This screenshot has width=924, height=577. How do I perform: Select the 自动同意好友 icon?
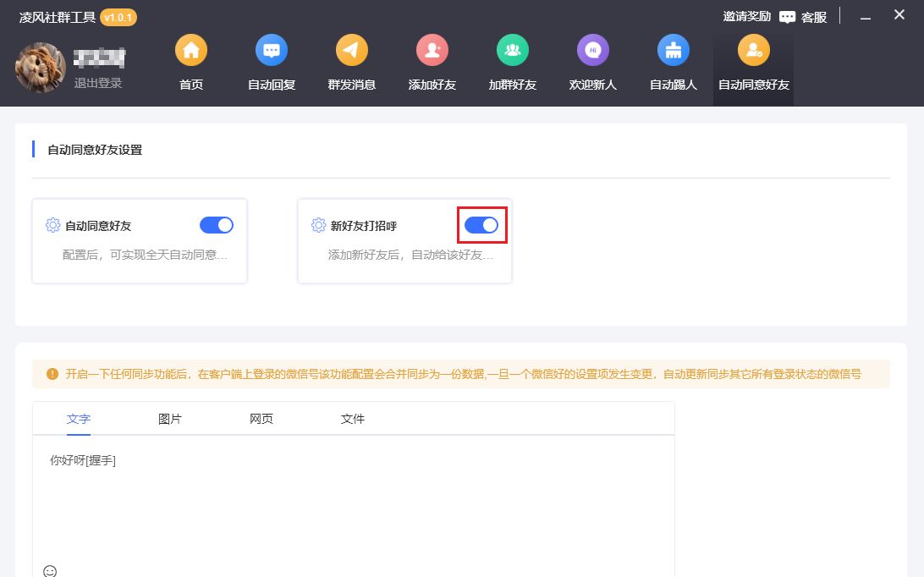754,50
